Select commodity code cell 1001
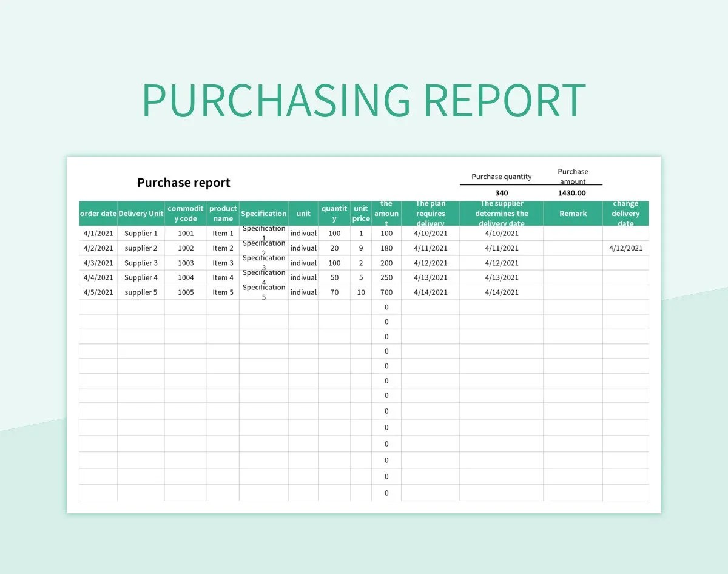Screen dimensions: 728x574 186,233
